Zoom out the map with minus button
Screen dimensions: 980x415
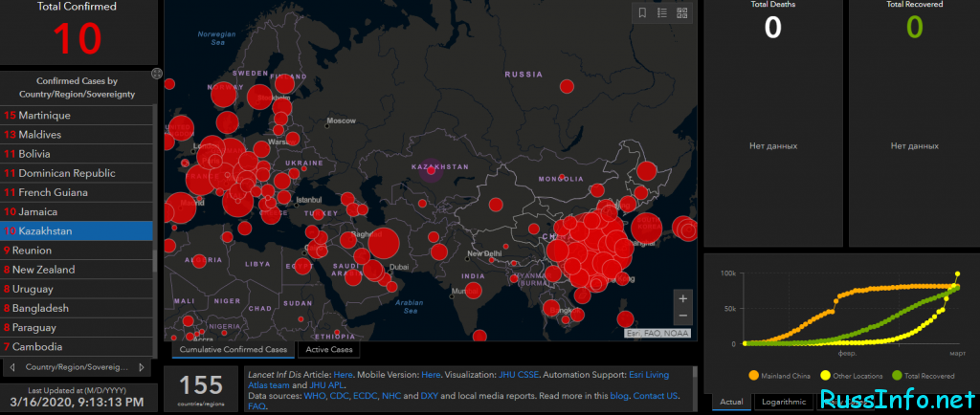(x=683, y=316)
